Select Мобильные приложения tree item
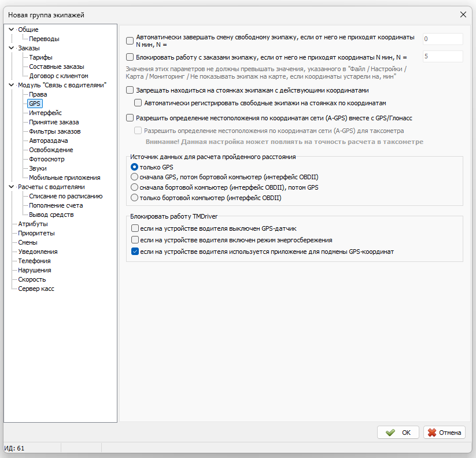The image size is (476, 458). 64,178
